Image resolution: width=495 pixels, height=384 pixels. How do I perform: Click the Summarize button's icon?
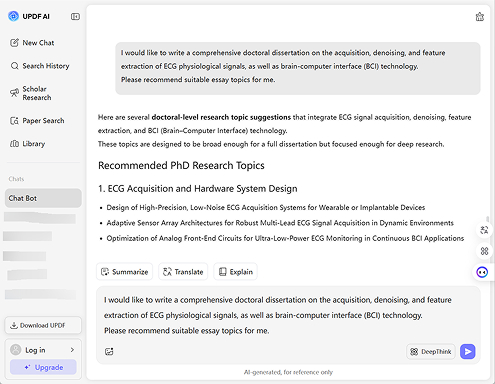point(105,272)
